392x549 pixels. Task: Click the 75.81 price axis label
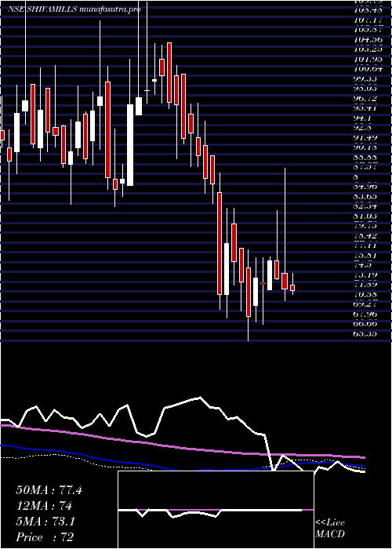point(365,255)
